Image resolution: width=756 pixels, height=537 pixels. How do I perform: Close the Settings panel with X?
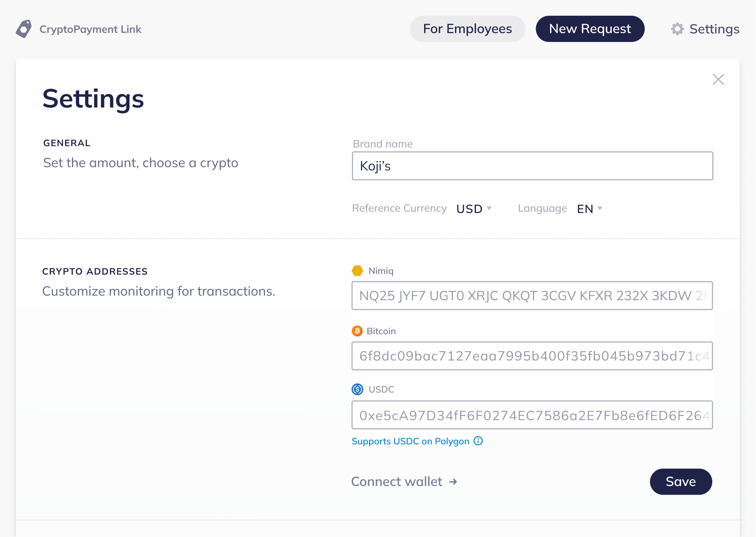tap(718, 79)
